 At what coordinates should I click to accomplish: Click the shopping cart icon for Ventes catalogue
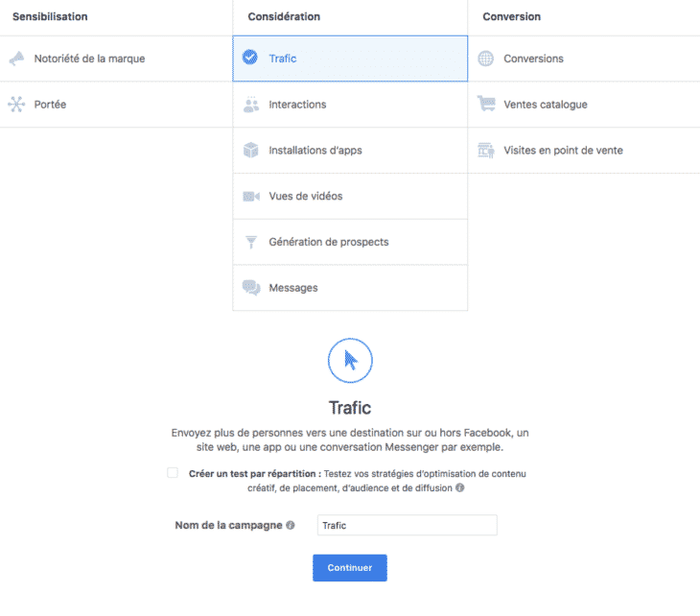(x=486, y=105)
